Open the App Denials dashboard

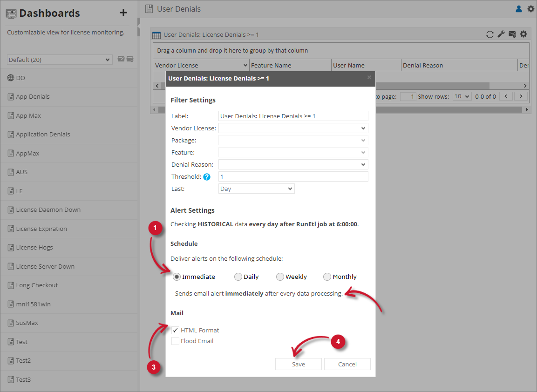(68, 96)
